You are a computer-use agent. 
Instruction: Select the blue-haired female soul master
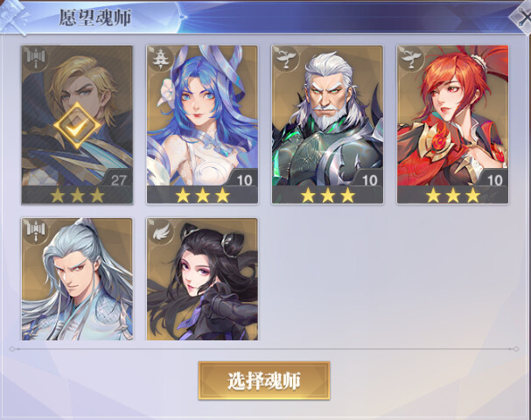pos(202,124)
